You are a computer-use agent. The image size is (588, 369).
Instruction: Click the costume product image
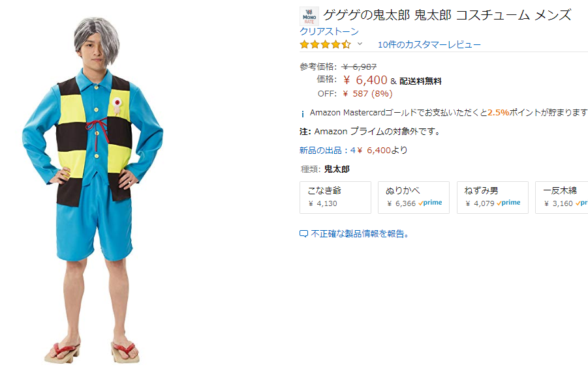click(93, 190)
